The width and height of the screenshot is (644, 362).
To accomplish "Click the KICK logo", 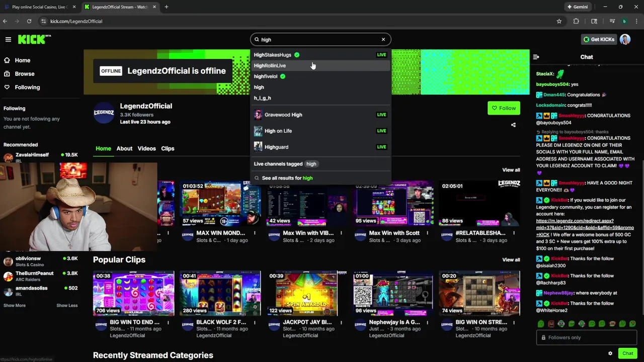I will point(34,39).
